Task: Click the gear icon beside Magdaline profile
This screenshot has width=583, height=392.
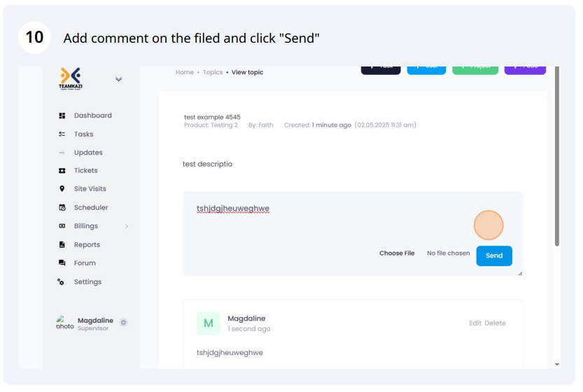Action: click(x=123, y=323)
